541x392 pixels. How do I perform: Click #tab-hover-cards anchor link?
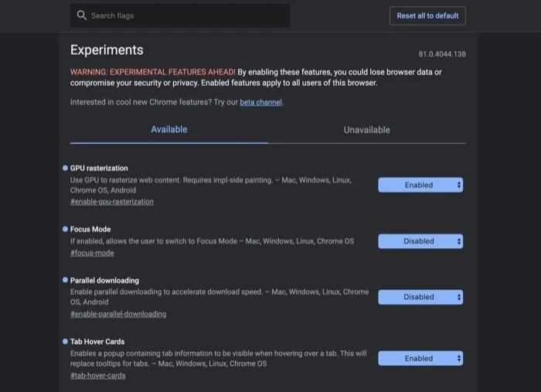tap(97, 376)
